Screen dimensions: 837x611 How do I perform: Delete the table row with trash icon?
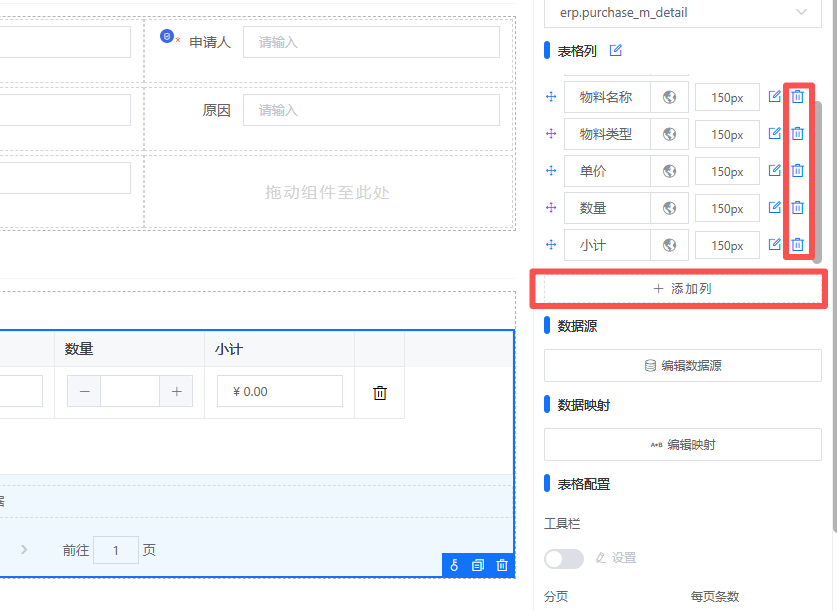pyautogui.click(x=380, y=393)
